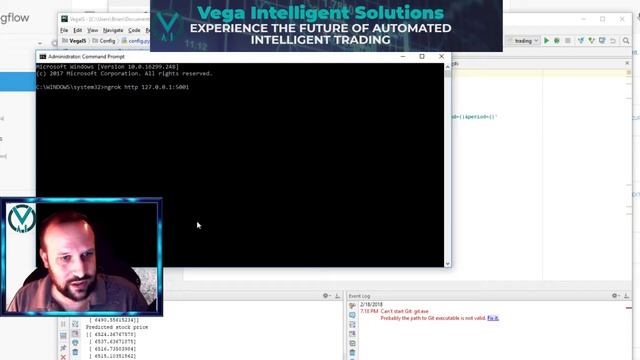Click the red close X icon in Run panel
640x360 pixels.
click(63, 357)
